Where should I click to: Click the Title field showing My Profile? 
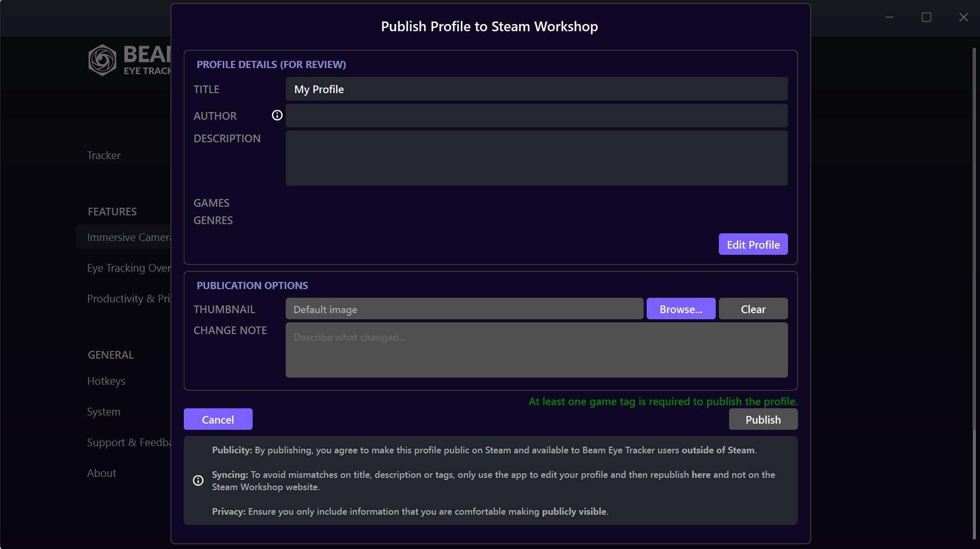[537, 89]
